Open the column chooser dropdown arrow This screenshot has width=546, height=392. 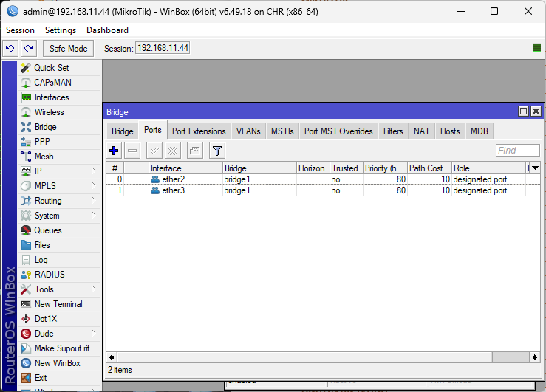tap(535, 168)
